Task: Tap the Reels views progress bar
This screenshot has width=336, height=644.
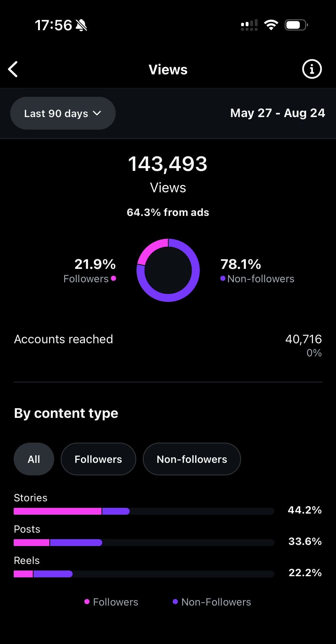Action: click(144, 574)
